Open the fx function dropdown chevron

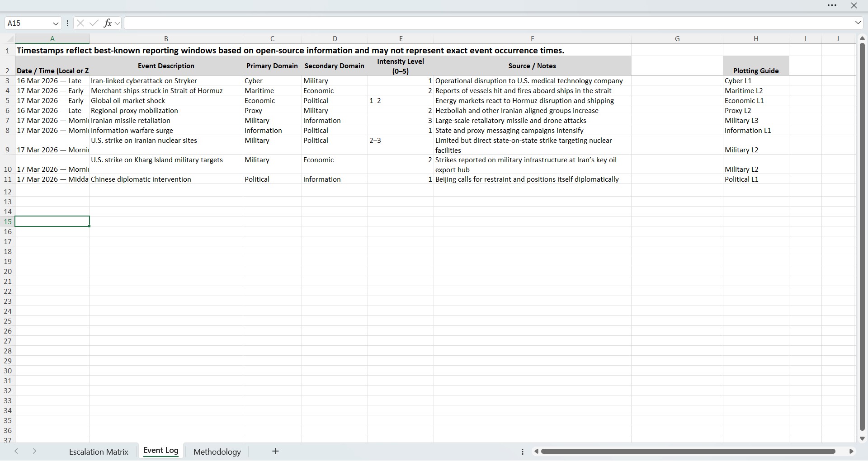118,23
